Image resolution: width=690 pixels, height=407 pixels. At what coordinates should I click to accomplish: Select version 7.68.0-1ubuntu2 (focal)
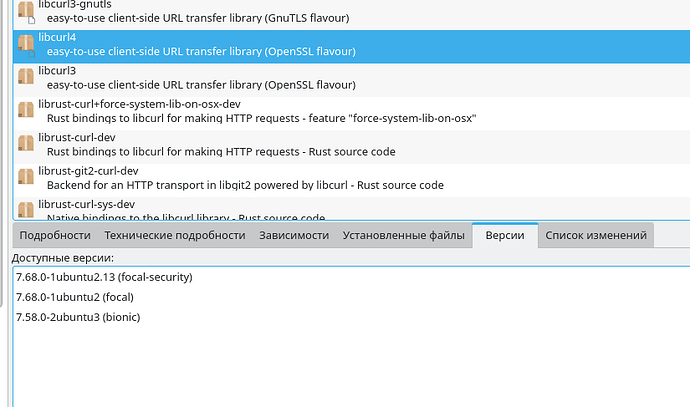(x=75, y=297)
